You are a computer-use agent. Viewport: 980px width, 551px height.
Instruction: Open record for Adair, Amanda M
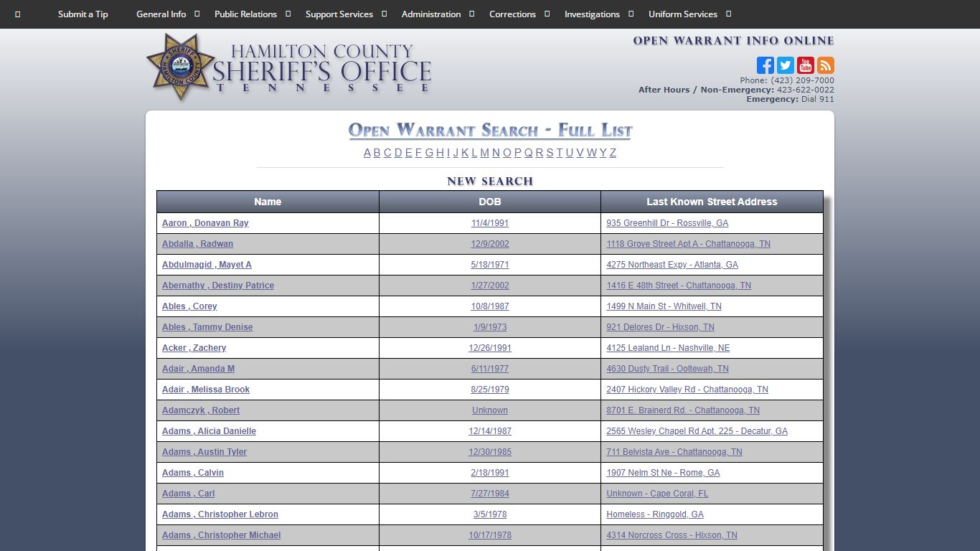click(198, 369)
